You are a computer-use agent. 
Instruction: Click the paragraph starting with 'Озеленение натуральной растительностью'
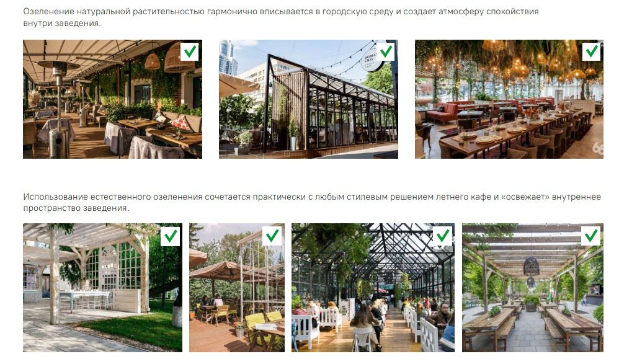[x=281, y=17]
